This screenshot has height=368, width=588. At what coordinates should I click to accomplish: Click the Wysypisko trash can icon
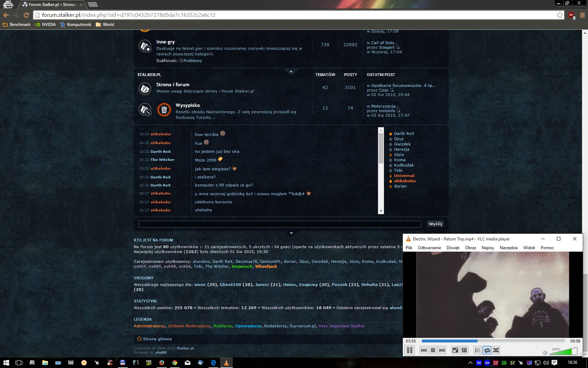point(164,110)
